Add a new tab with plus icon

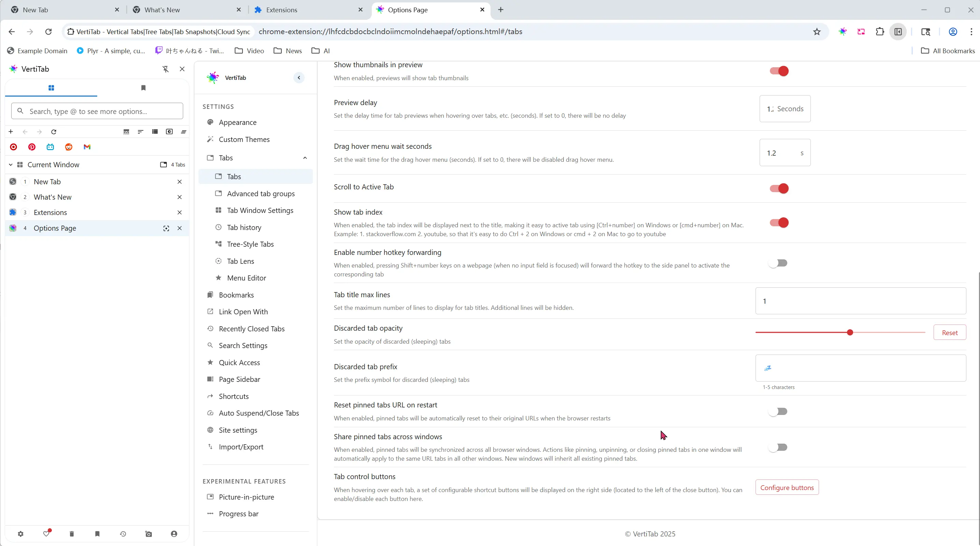11,132
